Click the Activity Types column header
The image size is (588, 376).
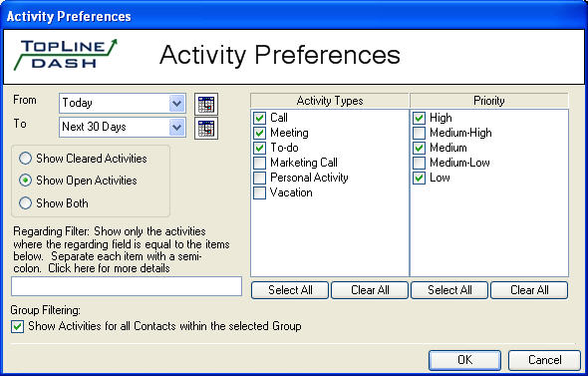tap(330, 101)
